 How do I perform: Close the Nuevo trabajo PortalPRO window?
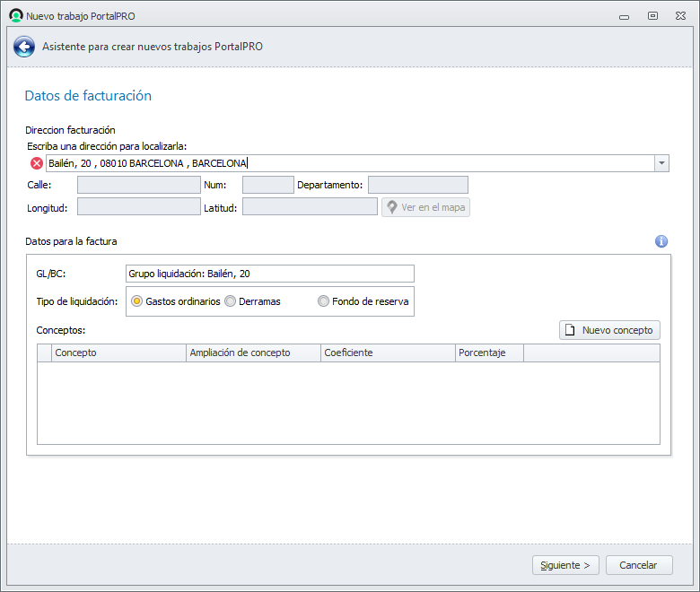coord(680,16)
